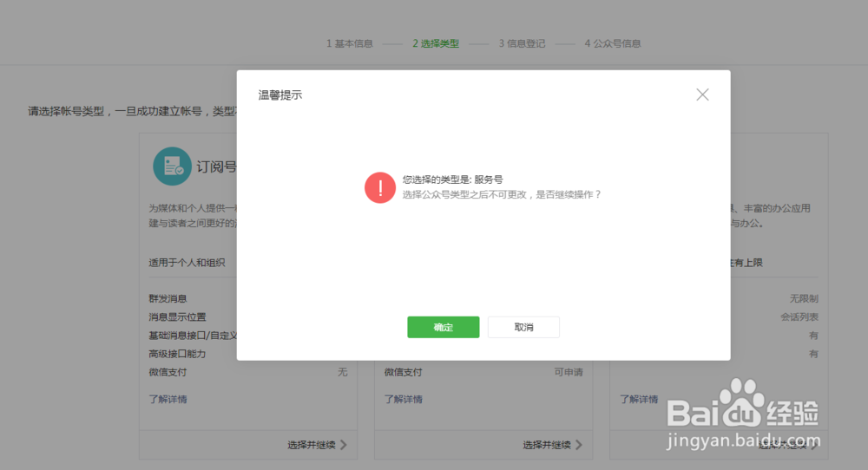Open 了解详情 link in the middle card

403,400
